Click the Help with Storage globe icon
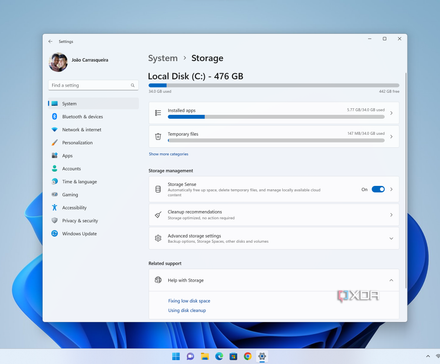440x364 pixels. [158, 280]
